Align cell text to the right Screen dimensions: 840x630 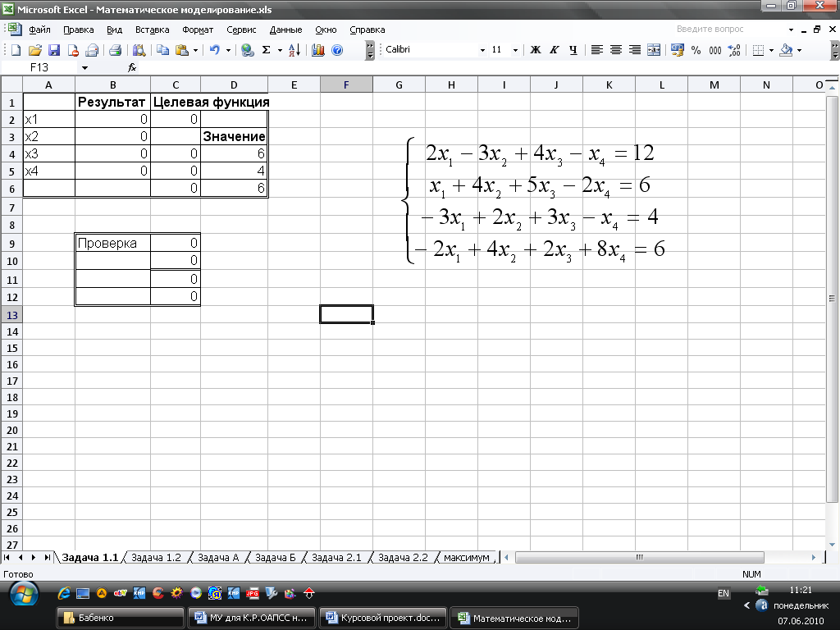point(635,50)
